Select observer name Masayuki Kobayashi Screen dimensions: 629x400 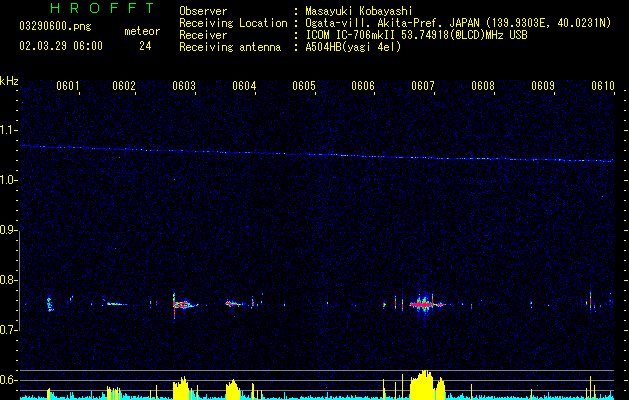[x=359, y=11]
